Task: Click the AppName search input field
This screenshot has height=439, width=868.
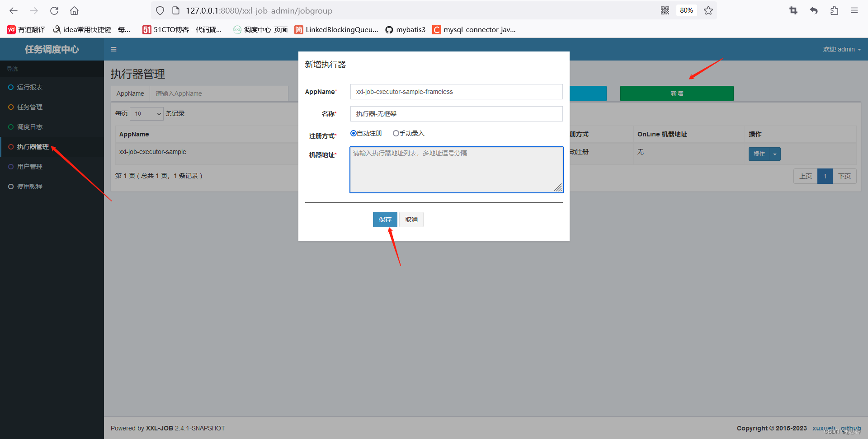Action: (219, 93)
